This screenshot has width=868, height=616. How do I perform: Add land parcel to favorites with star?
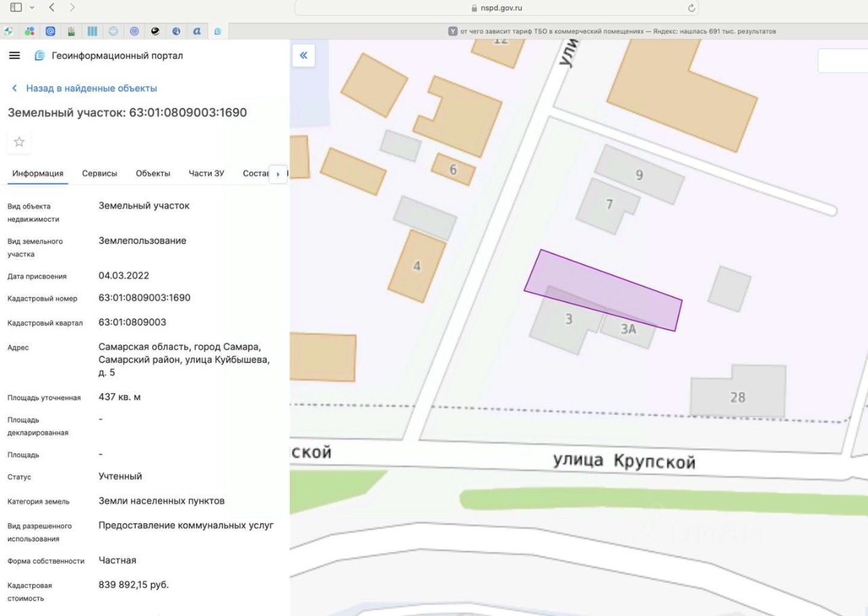[x=19, y=142]
